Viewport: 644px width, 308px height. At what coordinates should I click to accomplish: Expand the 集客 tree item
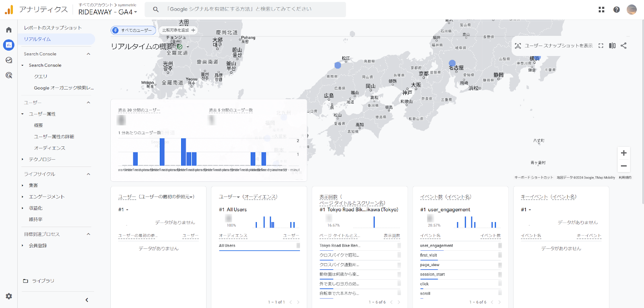[23, 185]
